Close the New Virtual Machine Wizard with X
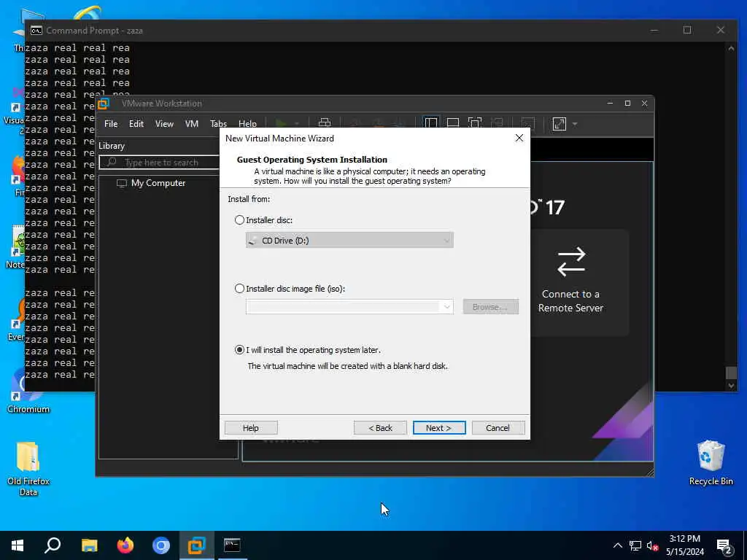Image resolution: width=747 pixels, height=560 pixels. [519, 138]
